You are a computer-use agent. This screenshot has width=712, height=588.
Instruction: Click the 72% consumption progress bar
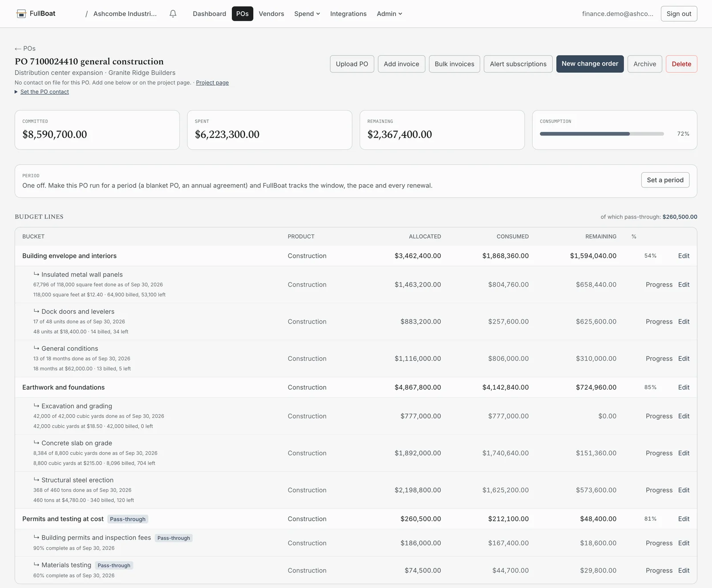click(602, 134)
